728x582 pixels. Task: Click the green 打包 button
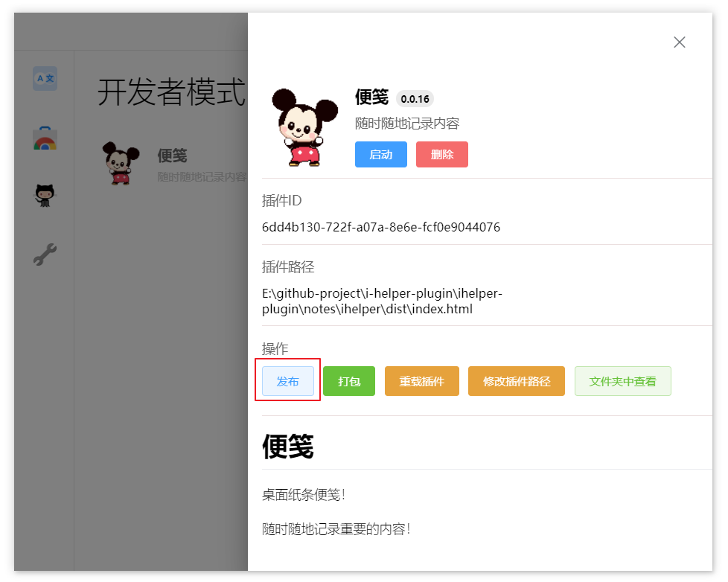pos(349,381)
